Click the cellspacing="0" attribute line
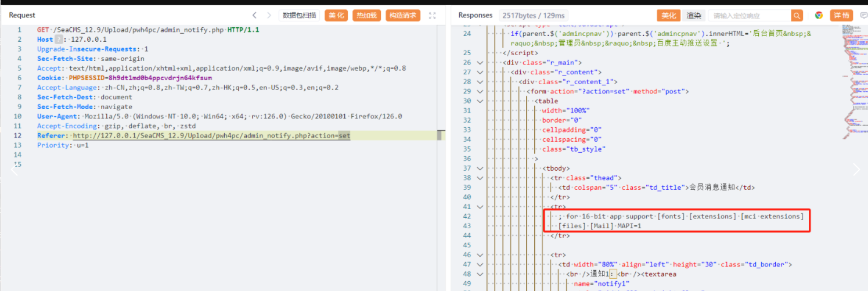Viewport: 868px width, 291px height. [x=572, y=139]
